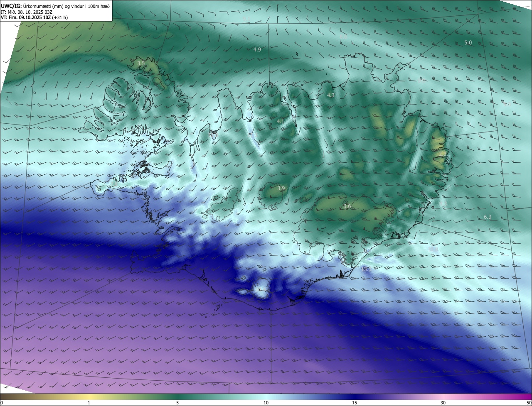This screenshot has height=406, width=532.
Task: Click the color scale tick label 50
Action: [x=529, y=403]
